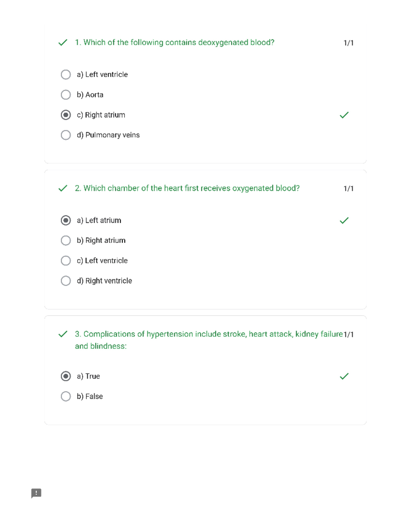The height and width of the screenshot is (532, 411).
Task: Click correct-answer checkmark next to True
Action: pyautogui.click(x=344, y=376)
